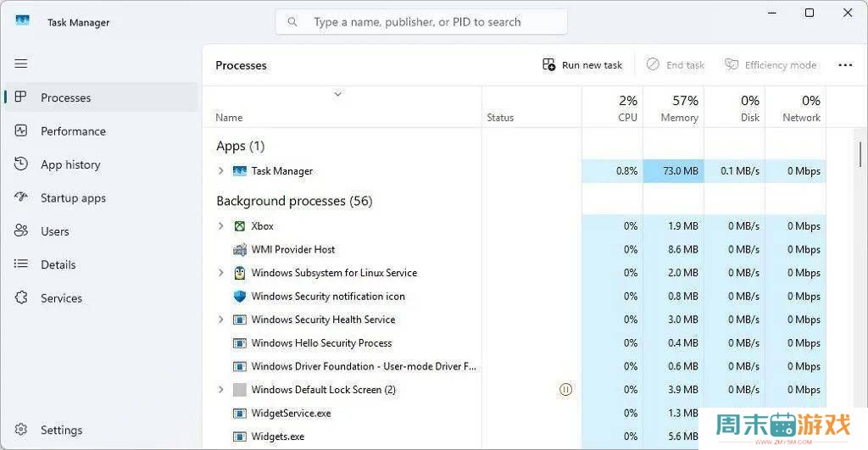This screenshot has height=450, width=868.
Task: Open the Performance tab
Action: [73, 131]
